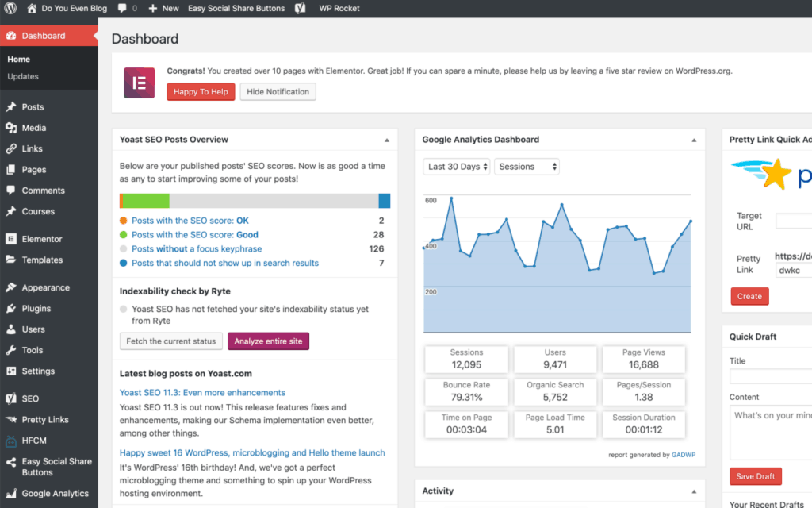Click the Page Views 16,688 stat box
Screen dimensions: 812x508
pos(644,360)
